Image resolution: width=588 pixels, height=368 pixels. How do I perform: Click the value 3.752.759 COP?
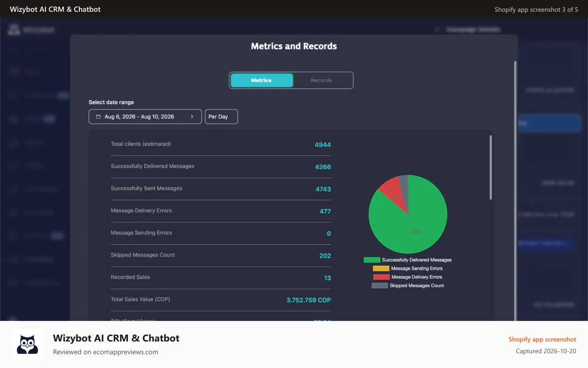tap(309, 300)
